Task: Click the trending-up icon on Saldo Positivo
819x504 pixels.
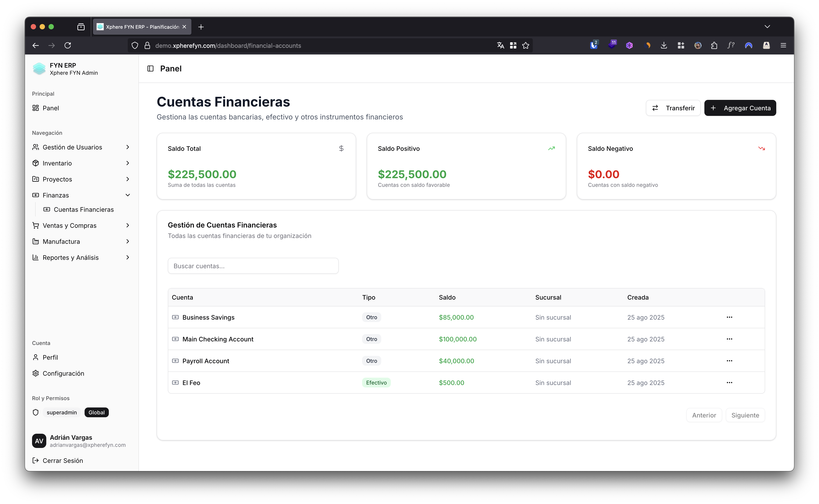Action: (x=551, y=148)
